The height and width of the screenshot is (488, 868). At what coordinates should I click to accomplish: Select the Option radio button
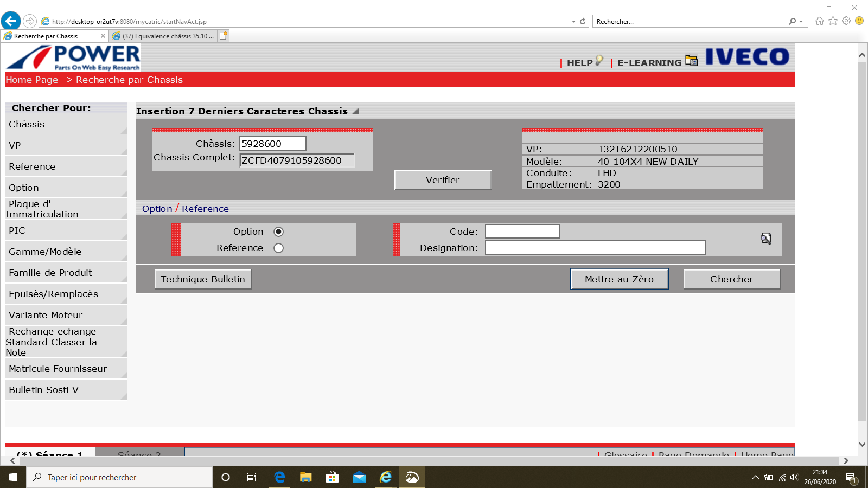click(x=278, y=232)
